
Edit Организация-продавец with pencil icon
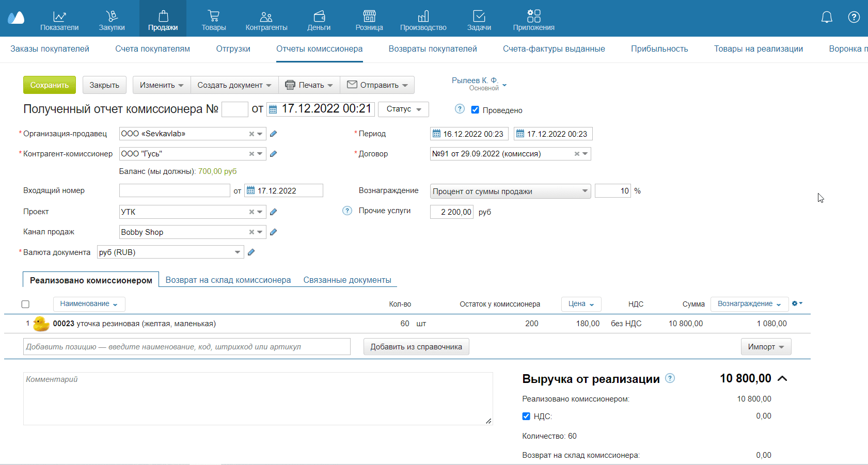pos(274,134)
